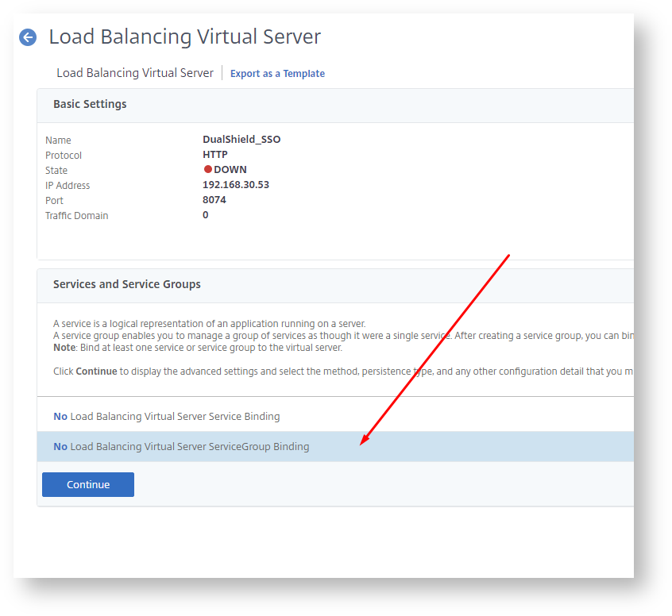This screenshot has width=672, height=616.
Task: Click the Traffic Domain value 0
Action: 206,215
